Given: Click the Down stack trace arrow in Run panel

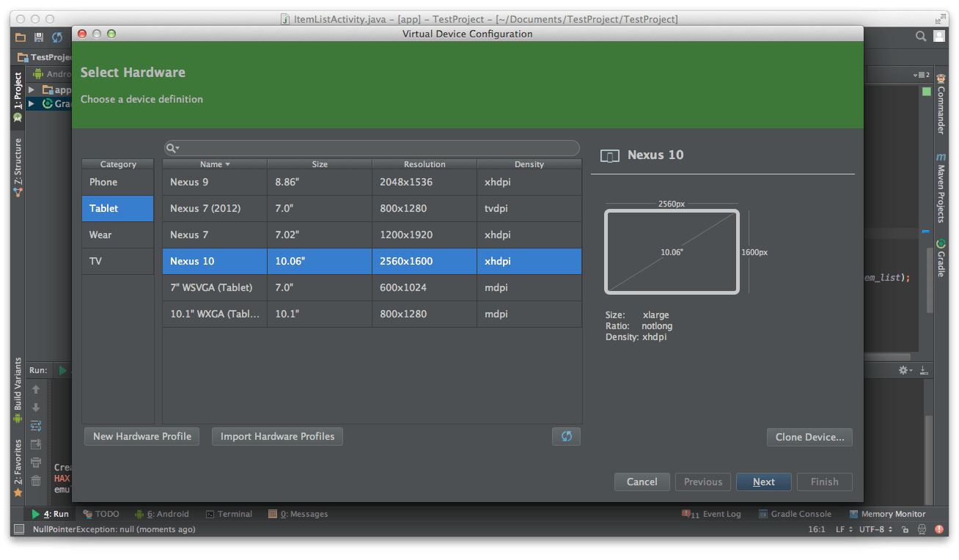Looking at the screenshot, I should [36, 408].
